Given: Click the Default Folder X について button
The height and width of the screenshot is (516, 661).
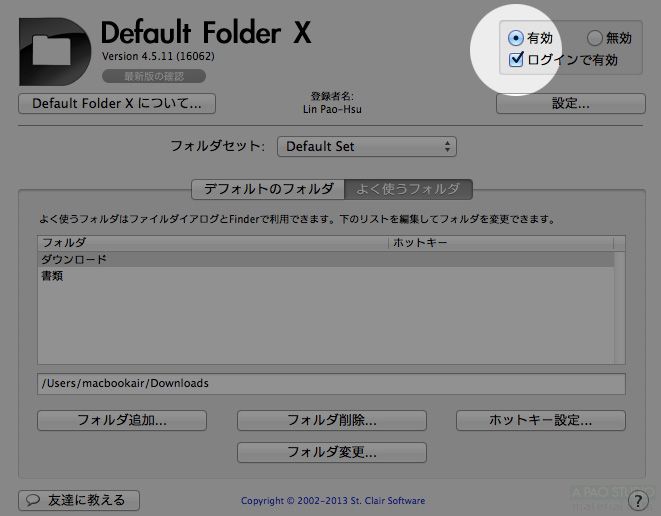Looking at the screenshot, I should point(117,103).
